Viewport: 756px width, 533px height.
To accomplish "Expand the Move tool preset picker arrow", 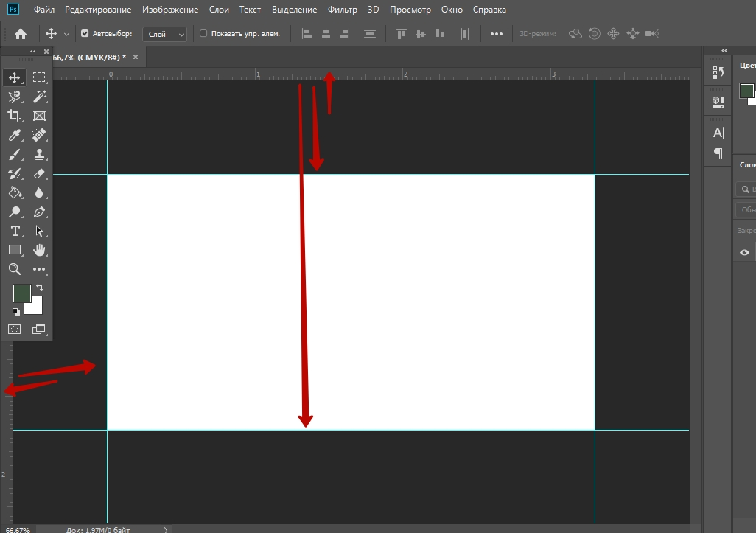I will (x=67, y=34).
